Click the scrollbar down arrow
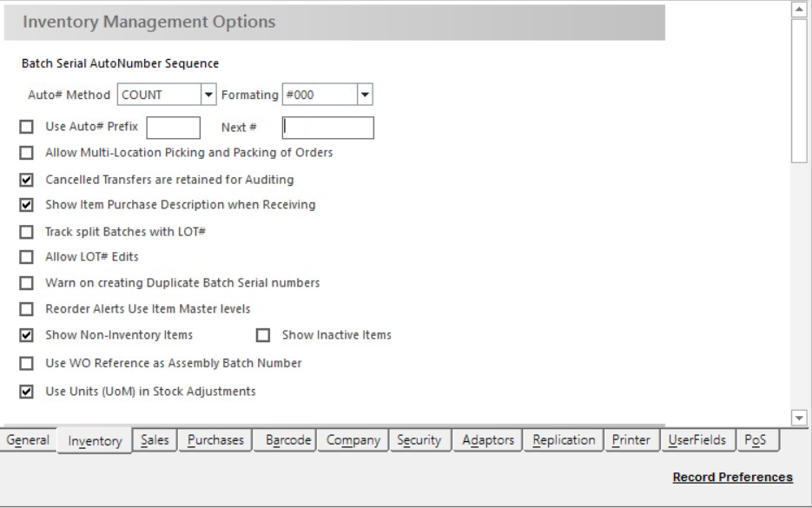Image resolution: width=812 pixels, height=508 pixels. 799,418
